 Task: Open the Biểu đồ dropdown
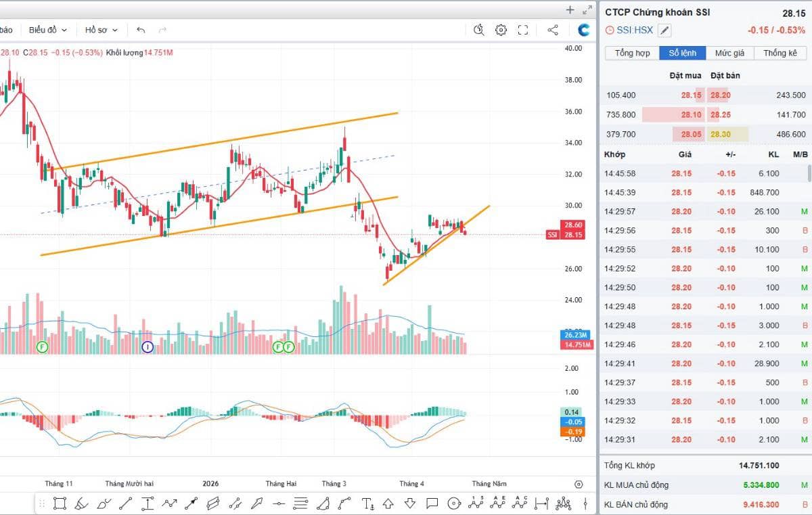47,30
